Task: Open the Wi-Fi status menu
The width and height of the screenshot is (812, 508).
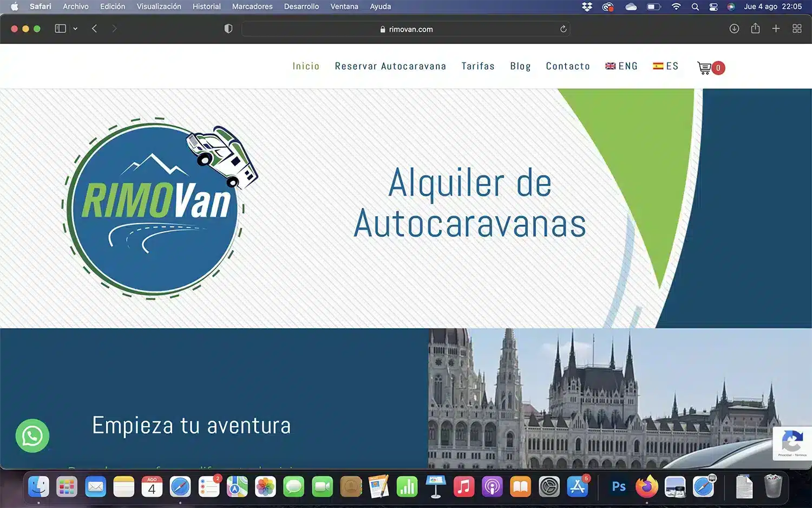Action: (x=676, y=6)
